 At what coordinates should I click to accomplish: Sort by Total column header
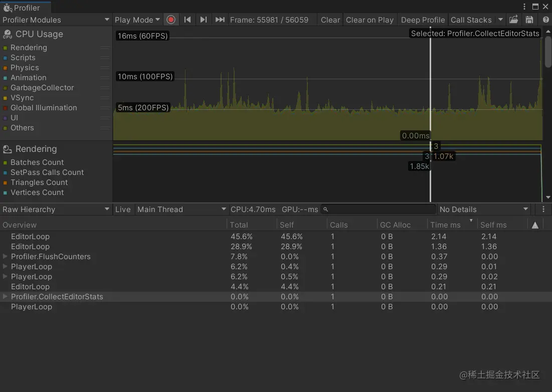coord(252,225)
